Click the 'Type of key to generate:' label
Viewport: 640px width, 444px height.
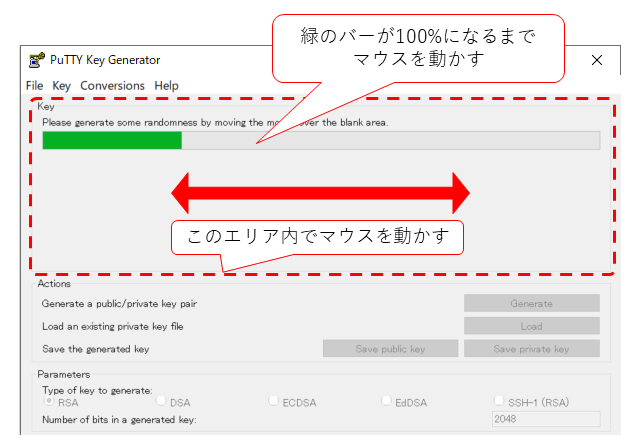coord(97,391)
